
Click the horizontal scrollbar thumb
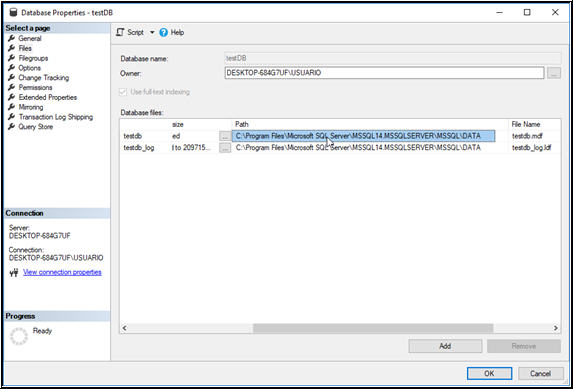tap(373, 328)
